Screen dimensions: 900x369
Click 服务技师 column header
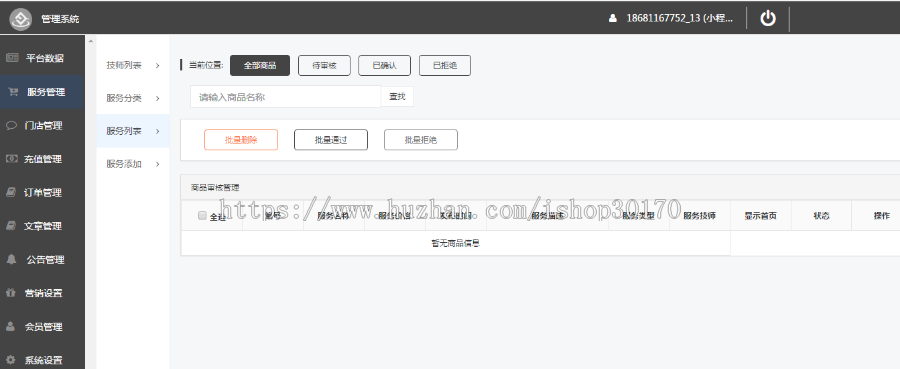click(700, 216)
